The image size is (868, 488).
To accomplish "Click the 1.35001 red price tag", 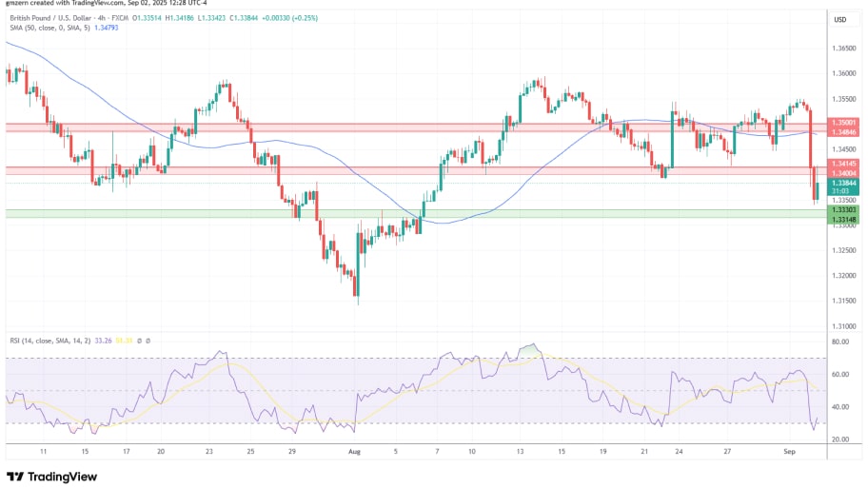I will (843, 123).
